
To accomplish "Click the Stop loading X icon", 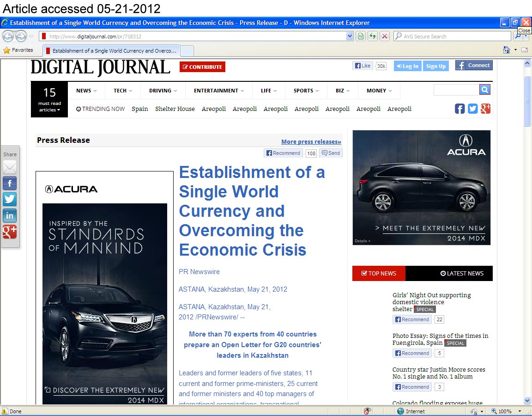I will click(x=384, y=37).
